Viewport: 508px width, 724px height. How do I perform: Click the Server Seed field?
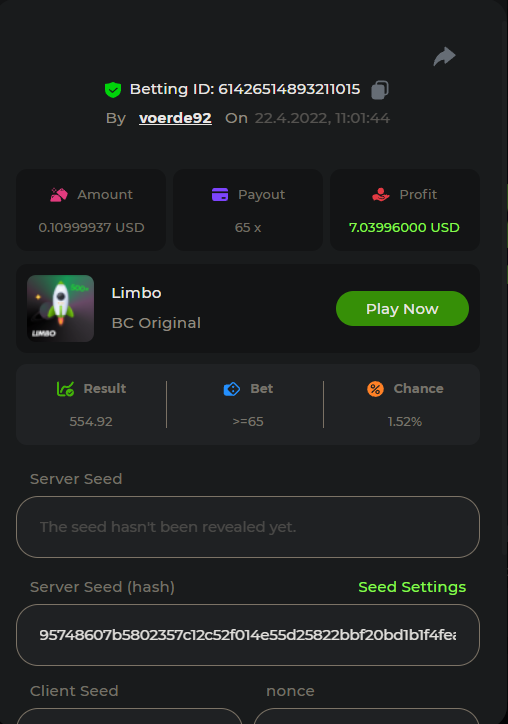point(248,527)
